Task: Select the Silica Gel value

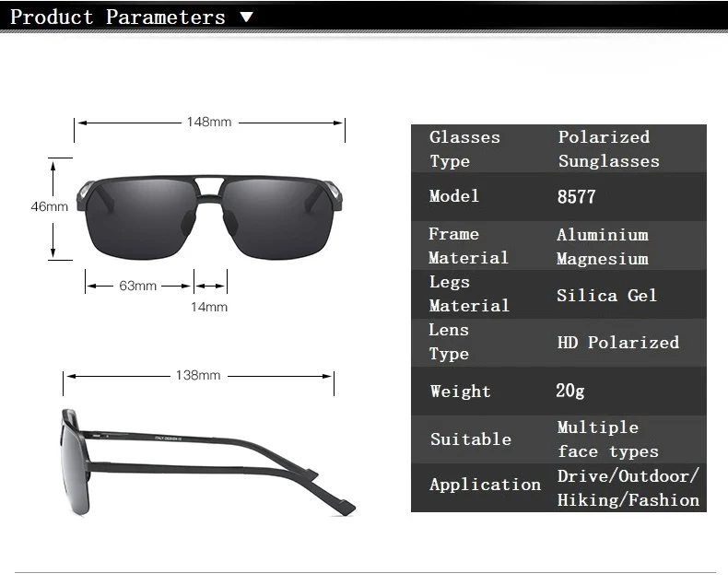Action: 607,296
